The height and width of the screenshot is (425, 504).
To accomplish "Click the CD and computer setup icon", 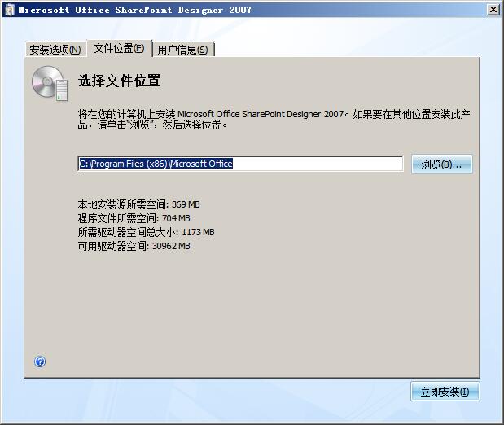I will click(50, 83).
